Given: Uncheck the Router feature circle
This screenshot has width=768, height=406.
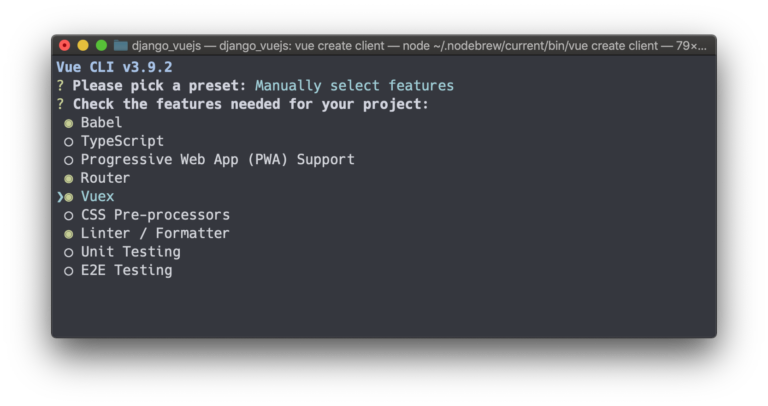Looking at the screenshot, I should 69,179.
